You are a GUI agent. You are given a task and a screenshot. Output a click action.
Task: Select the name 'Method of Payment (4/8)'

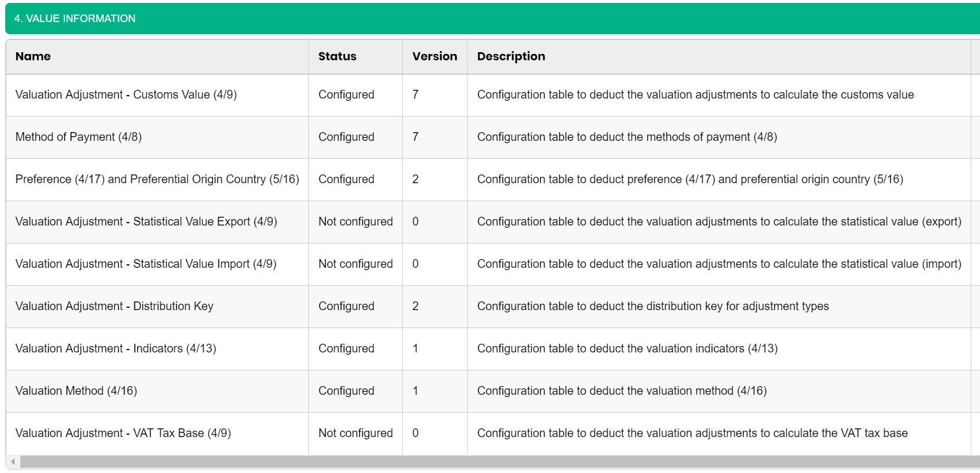click(79, 137)
